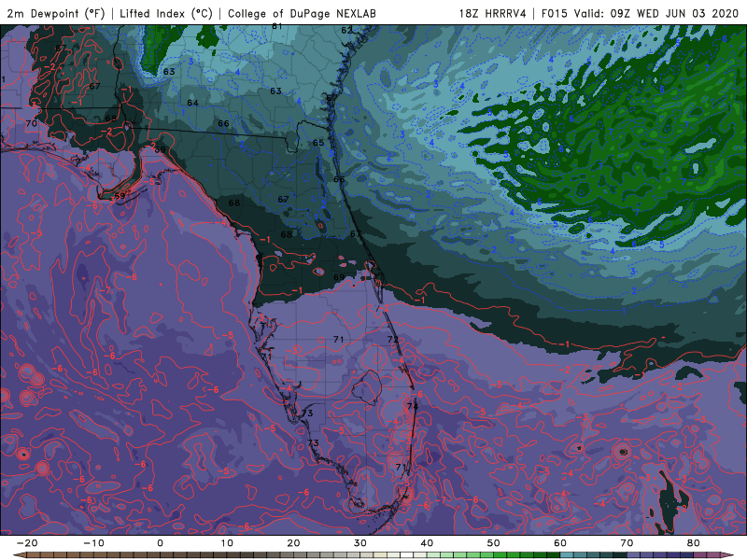Click the -20 label on the color scale
747x560 pixels.
click(x=27, y=543)
